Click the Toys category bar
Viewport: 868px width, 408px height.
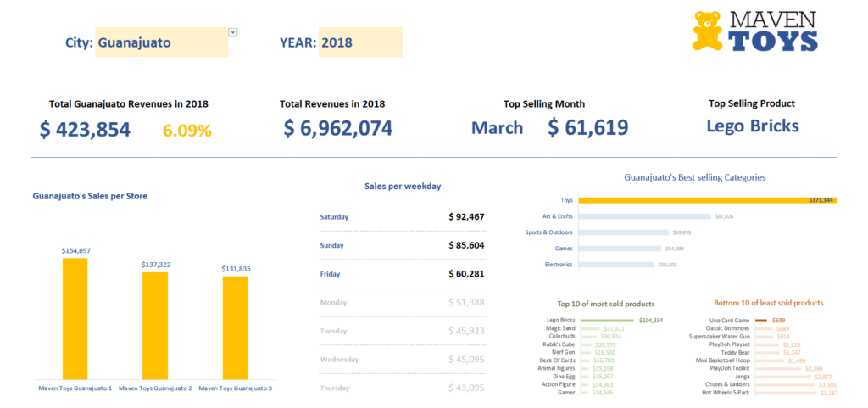click(x=708, y=200)
